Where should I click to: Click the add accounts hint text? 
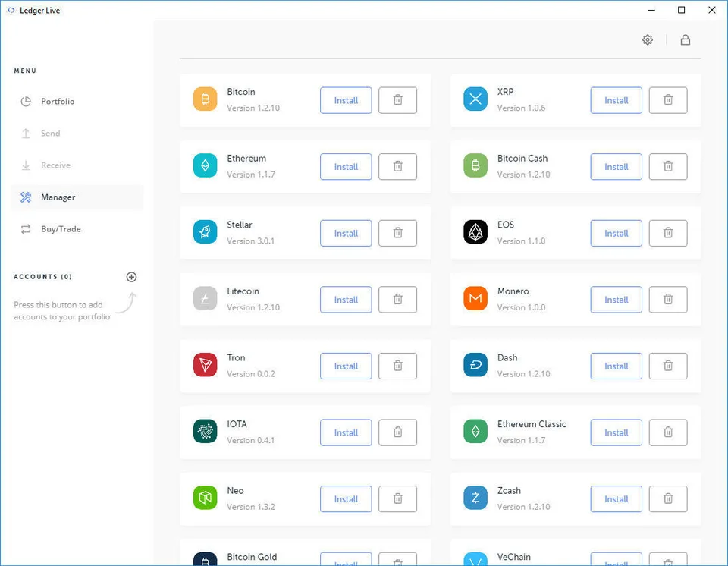point(61,311)
